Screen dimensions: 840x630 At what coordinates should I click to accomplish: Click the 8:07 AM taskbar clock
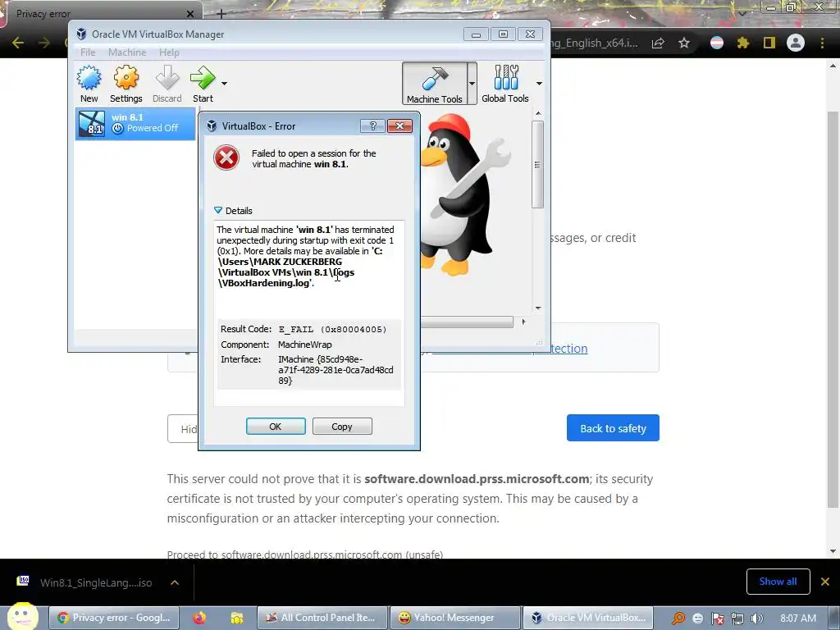tap(798, 619)
